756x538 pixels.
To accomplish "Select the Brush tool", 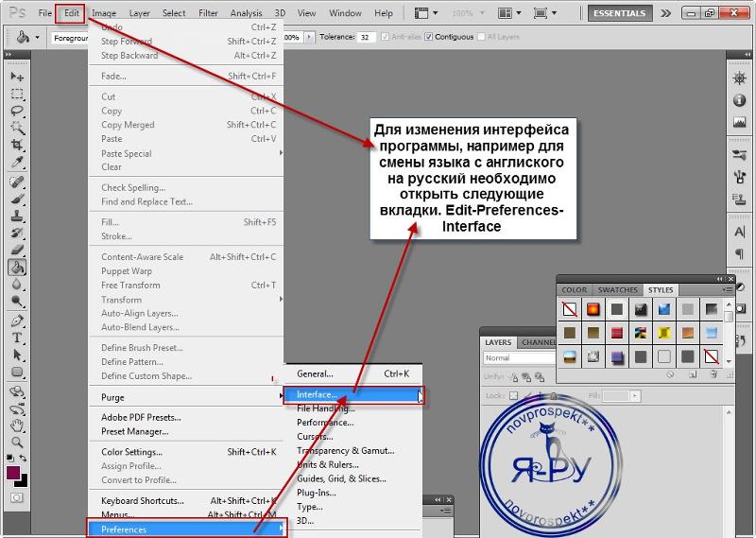I will pos(17,199).
